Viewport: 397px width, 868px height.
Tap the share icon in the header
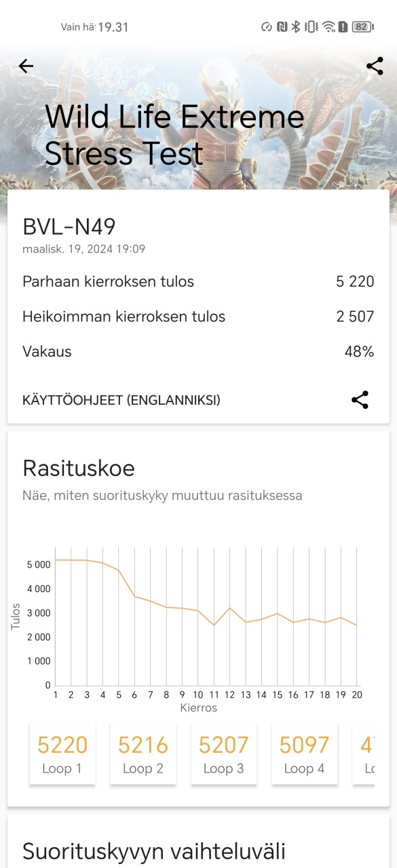(375, 66)
